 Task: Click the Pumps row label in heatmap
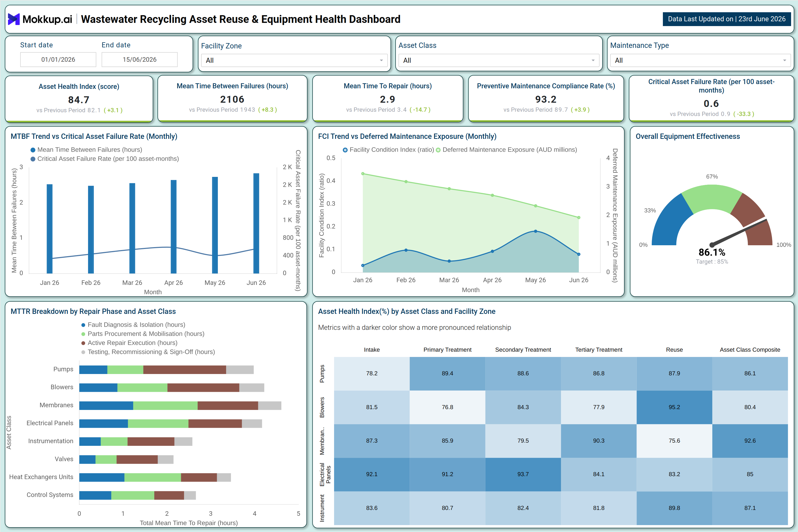point(322,373)
